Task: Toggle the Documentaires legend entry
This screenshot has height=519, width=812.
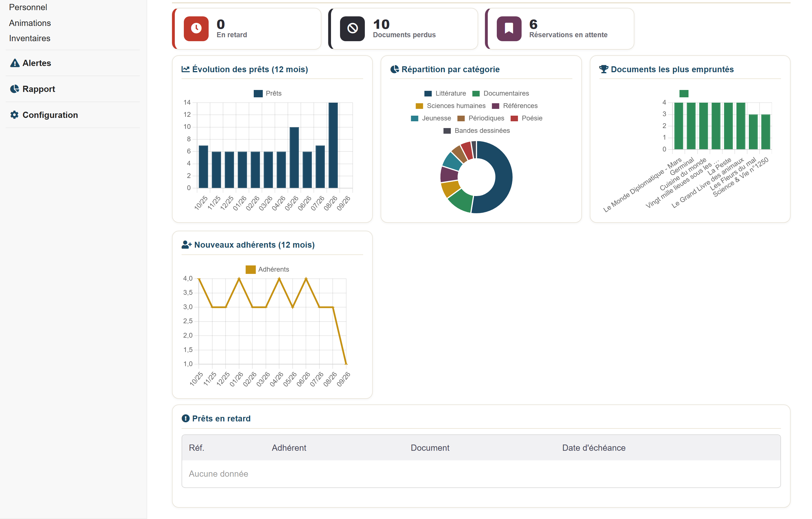Action: (x=501, y=93)
